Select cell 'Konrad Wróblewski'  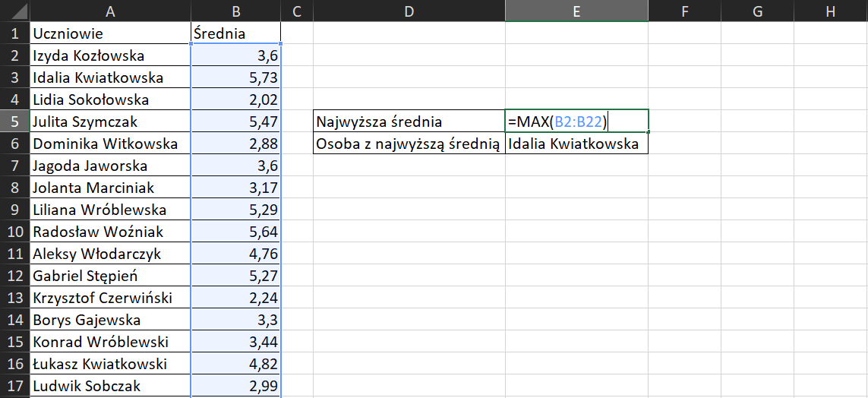click(110, 342)
